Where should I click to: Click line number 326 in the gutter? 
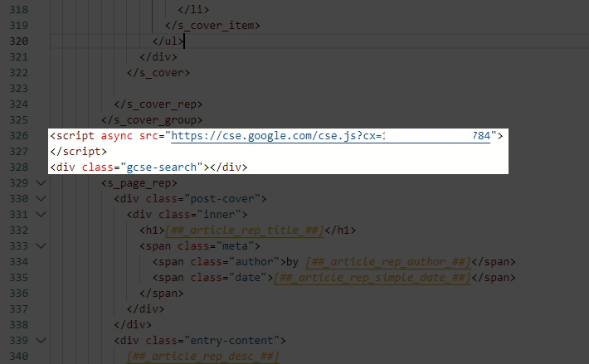click(19, 136)
